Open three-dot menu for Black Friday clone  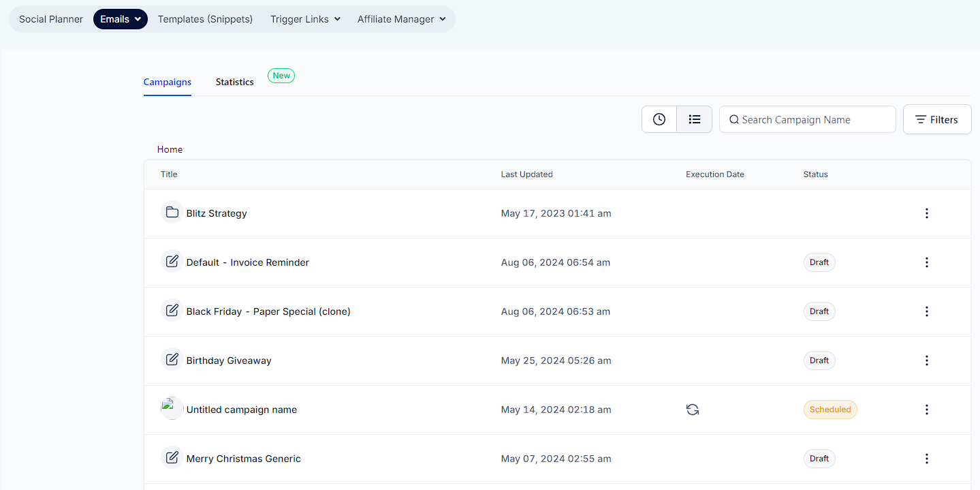coord(926,311)
